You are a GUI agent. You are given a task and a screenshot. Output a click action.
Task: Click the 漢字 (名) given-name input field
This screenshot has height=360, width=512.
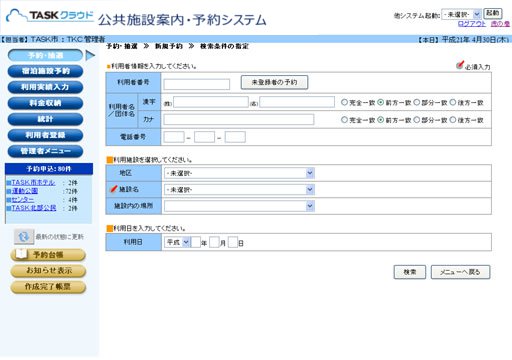(297, 102)
